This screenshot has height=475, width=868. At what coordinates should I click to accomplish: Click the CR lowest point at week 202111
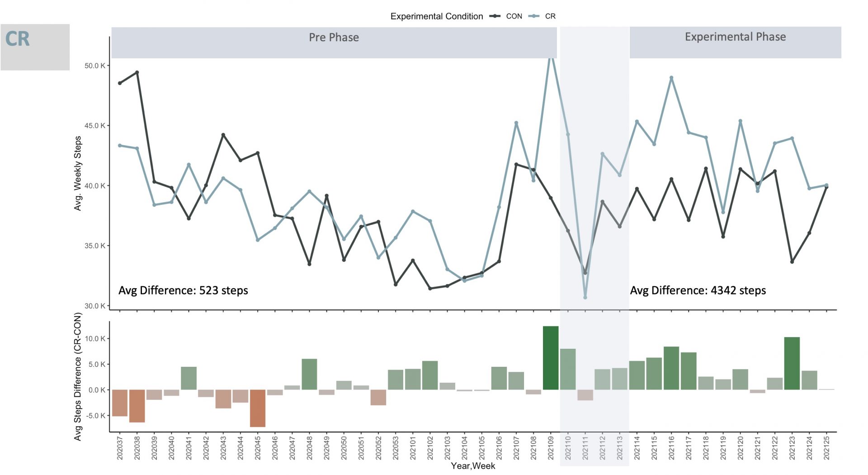tap(585, 297)
